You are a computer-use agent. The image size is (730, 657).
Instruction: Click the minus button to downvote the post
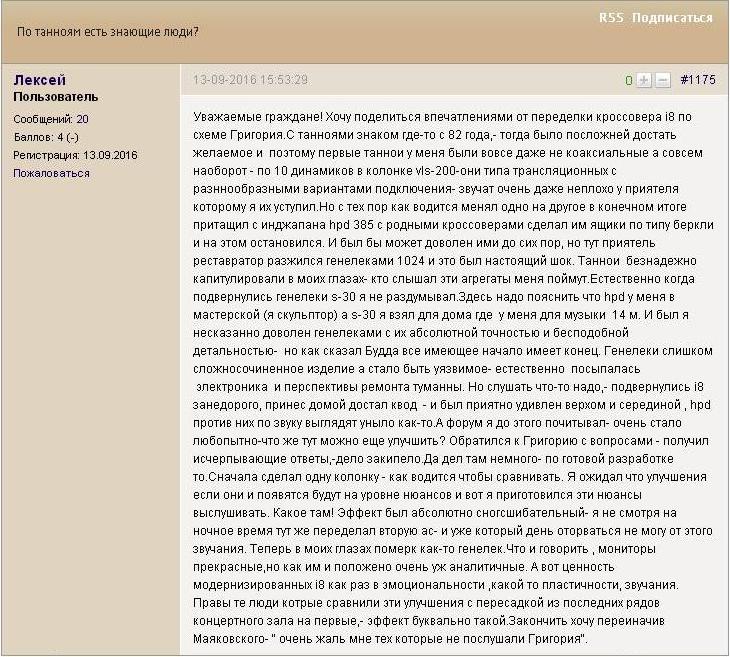pos(662,80)
